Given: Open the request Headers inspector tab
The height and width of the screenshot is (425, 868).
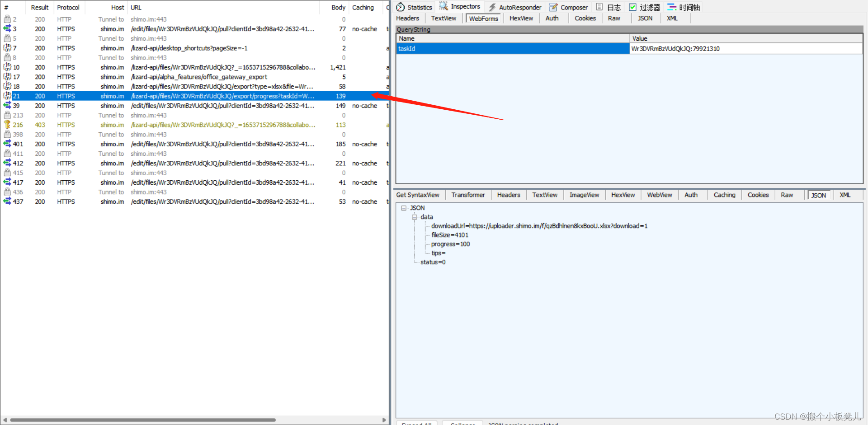Looking at the screenshot, I should pos(407,18).
